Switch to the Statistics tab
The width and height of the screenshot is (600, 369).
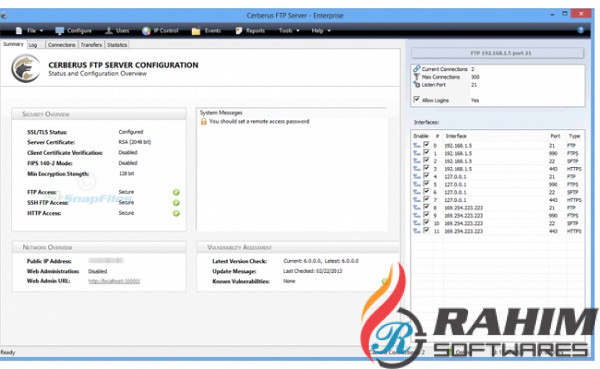[x=117, y=45]
